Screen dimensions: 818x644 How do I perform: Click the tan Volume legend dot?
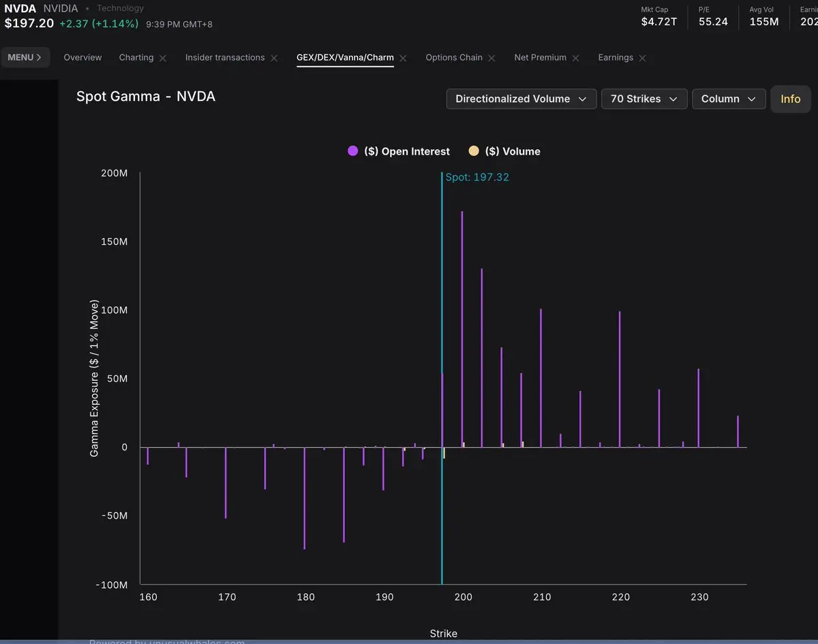tap(474, 151)
